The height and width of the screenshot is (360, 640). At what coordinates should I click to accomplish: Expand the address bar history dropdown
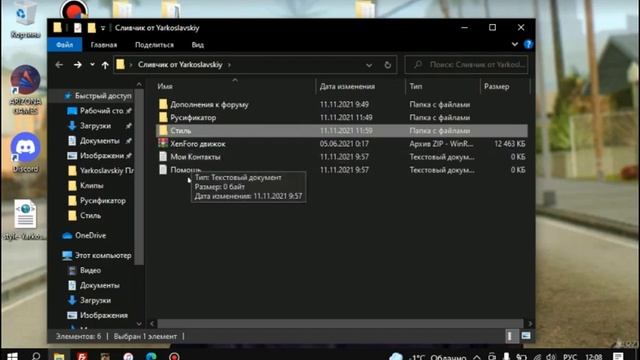[369, 65]
